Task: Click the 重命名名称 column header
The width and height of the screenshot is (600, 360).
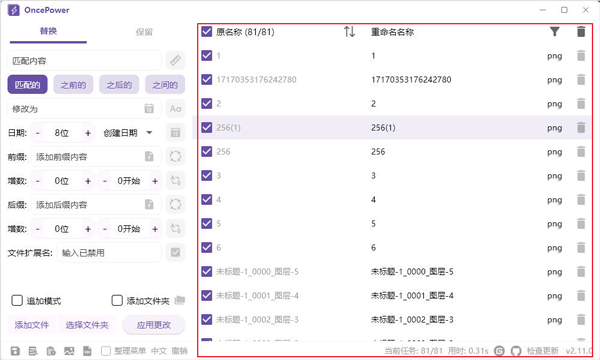Action: point(393,32)
